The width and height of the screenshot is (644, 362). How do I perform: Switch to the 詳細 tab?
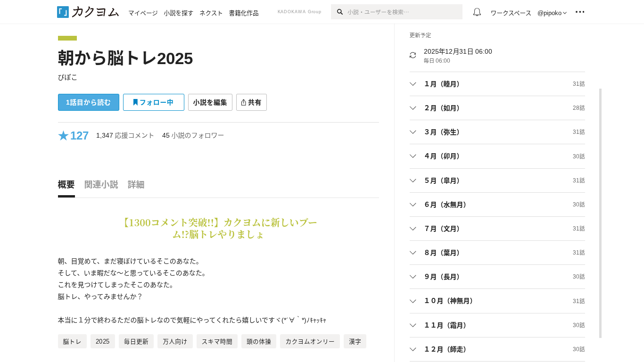[x=136, y=185]
